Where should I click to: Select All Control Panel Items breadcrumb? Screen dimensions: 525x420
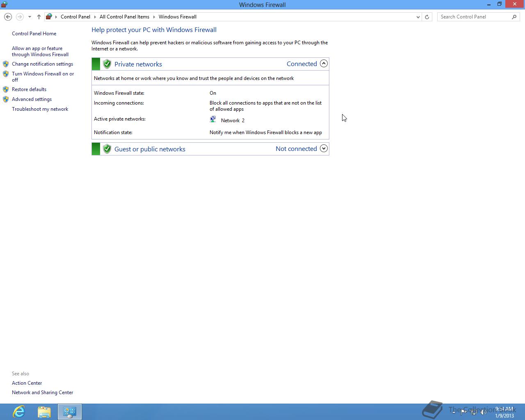pos(124,17)
